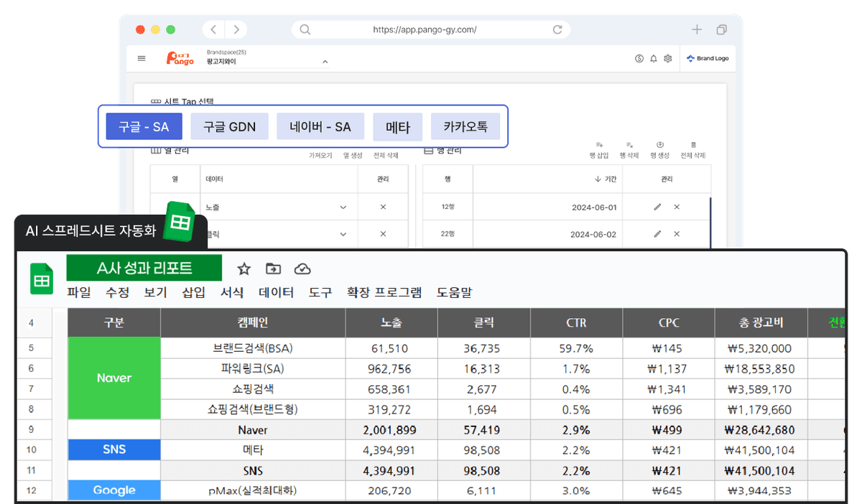
Task: Open the 삽입 menu
Action: [194, 292]
